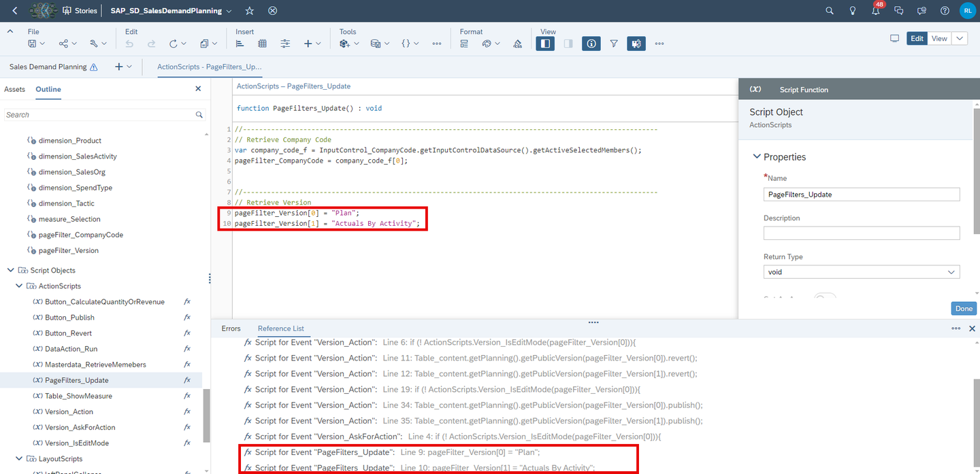Image resolution: width=980 pixels, height=474 pixels.
Task: Open the Insert plus dropdown
Action: click(x=312, y=44)
